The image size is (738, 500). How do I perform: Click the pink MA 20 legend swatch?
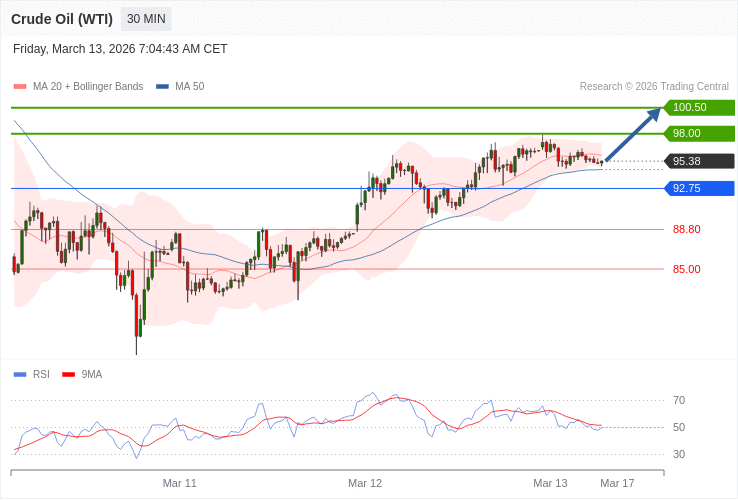(20, 87)
